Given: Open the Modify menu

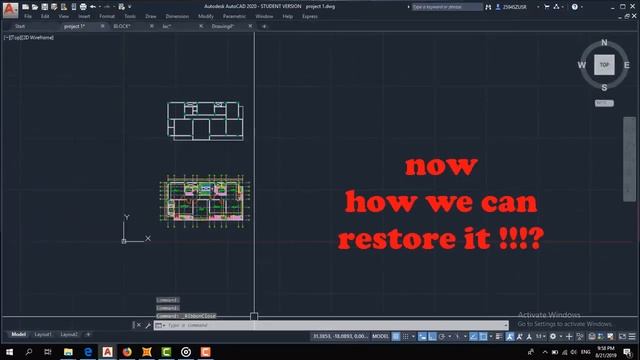Looking at the screenshot, I should (x=206, y=16).
